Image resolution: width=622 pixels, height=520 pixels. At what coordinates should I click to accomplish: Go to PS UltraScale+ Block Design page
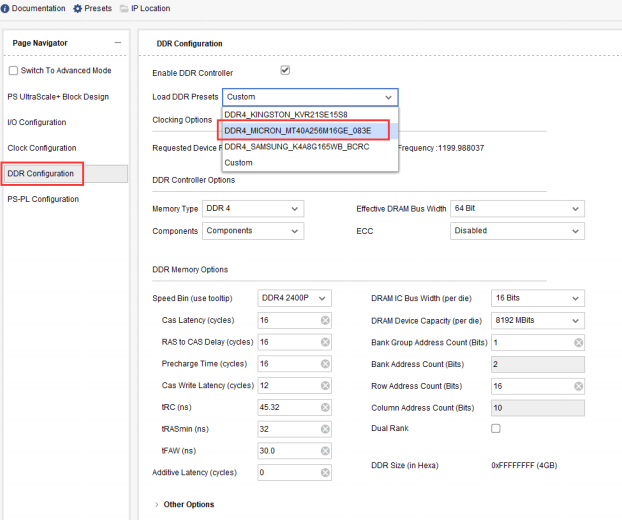coord(58,97)
